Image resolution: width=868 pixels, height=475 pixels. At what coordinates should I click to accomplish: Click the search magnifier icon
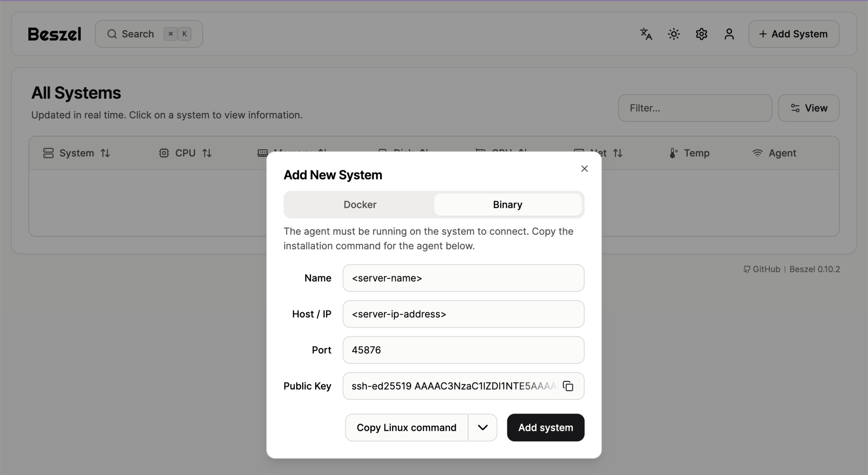[x=112, y=34]
